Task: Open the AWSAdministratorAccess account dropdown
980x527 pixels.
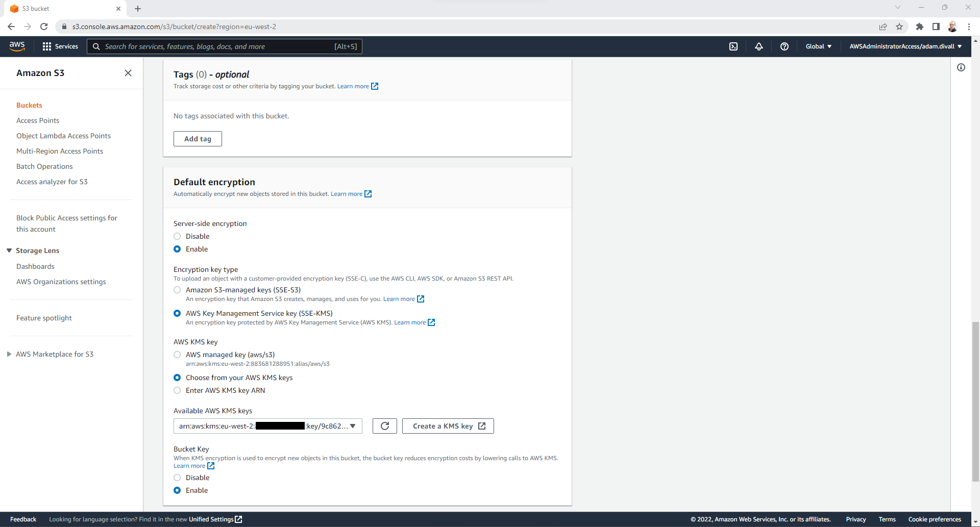Action: 905,46
